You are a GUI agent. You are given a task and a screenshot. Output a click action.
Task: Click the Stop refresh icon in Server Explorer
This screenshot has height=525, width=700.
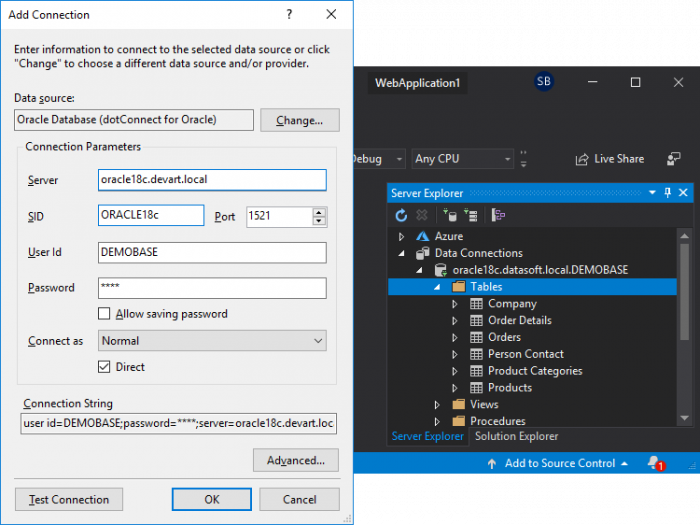tap(421, 216)
